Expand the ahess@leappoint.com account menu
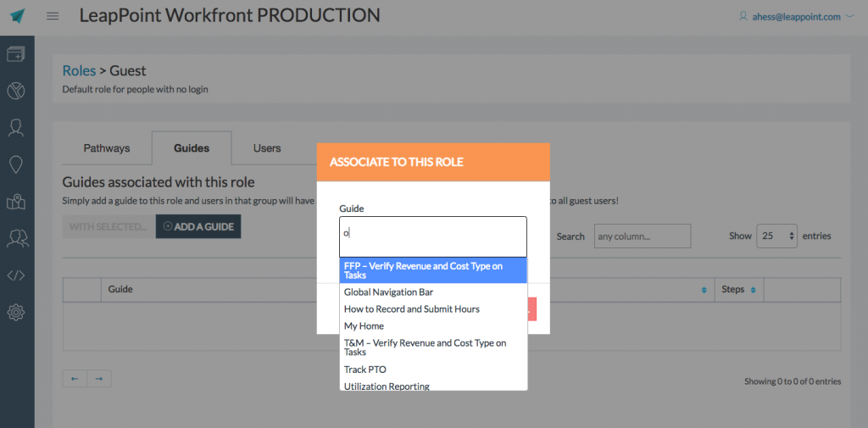This screenshot has width=868, height=428. [x=797, y=17]
